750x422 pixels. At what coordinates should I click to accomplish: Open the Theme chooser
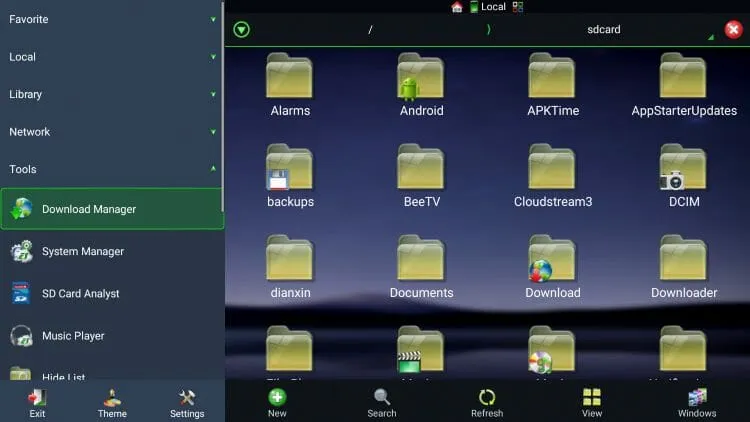tap(112, 404)
